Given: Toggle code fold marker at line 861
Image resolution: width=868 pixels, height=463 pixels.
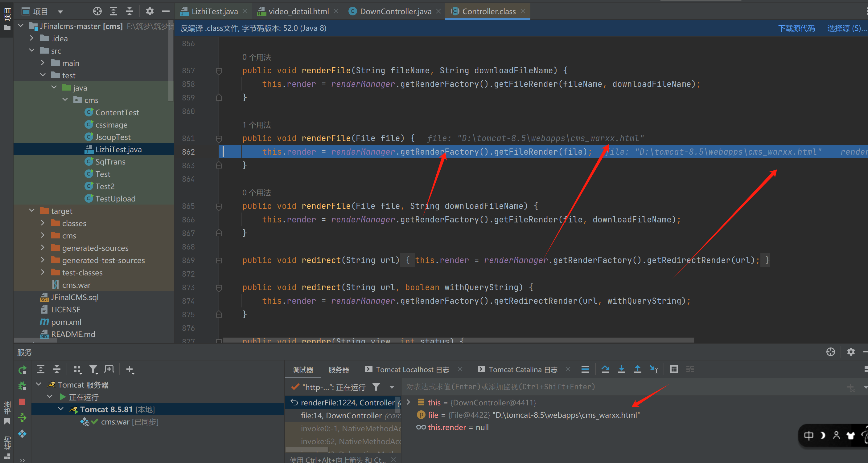Looking at the screenshot, I should (219, 138).
